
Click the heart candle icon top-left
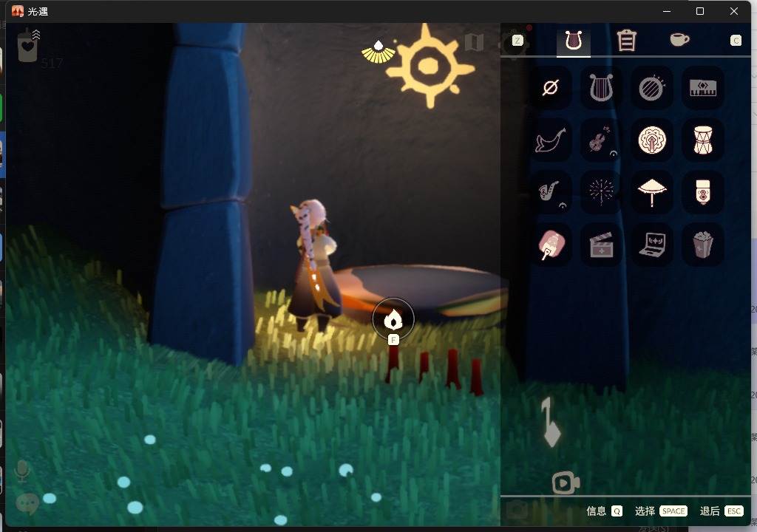coord(28,45)
